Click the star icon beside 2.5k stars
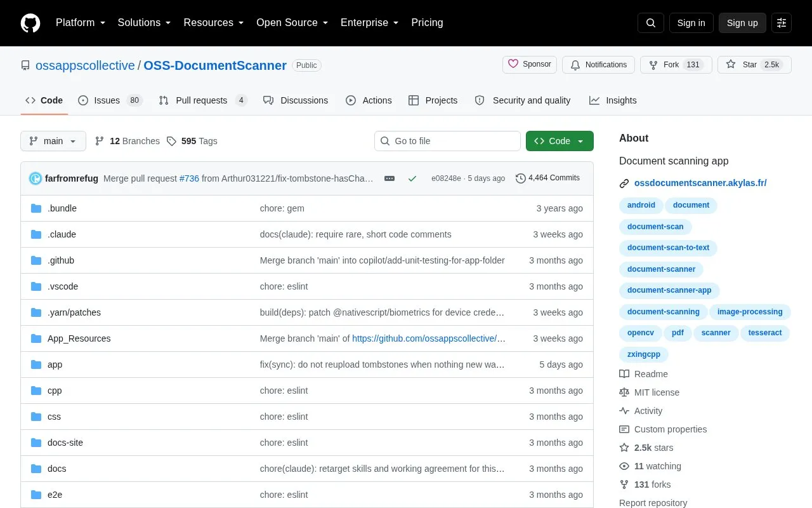Image resolution: width=812 pixels, height=508 pixels. point(624,448)
